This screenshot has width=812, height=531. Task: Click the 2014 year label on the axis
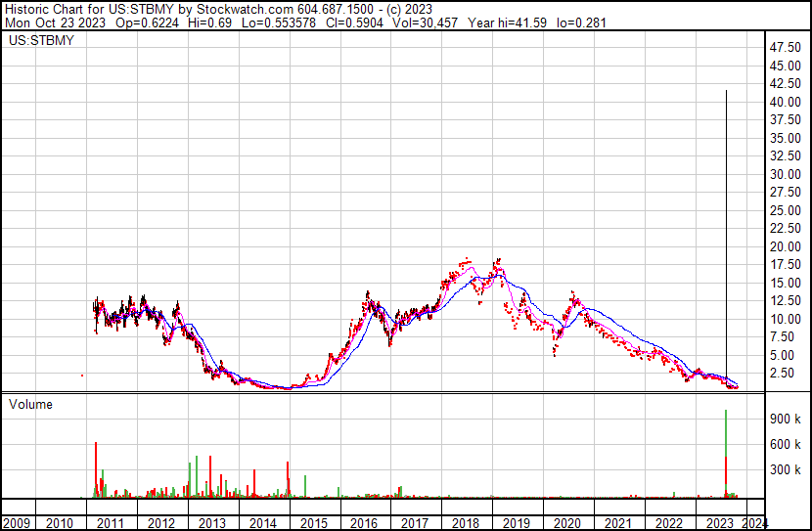262,523
